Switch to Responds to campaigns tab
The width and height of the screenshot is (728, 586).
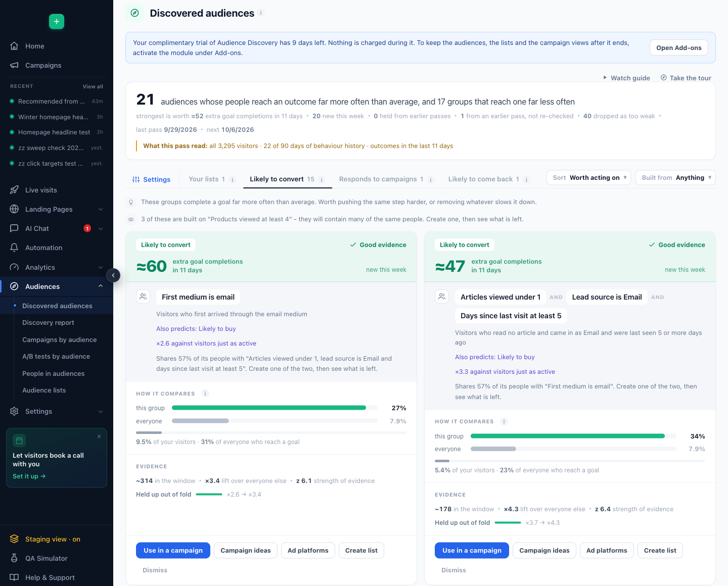[x=381, y=179]
